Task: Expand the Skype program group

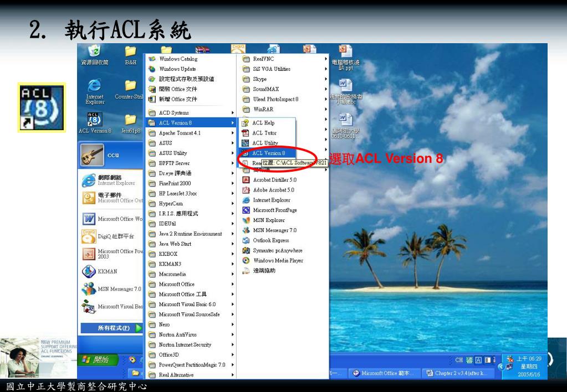Action: [x=283, y=79]
